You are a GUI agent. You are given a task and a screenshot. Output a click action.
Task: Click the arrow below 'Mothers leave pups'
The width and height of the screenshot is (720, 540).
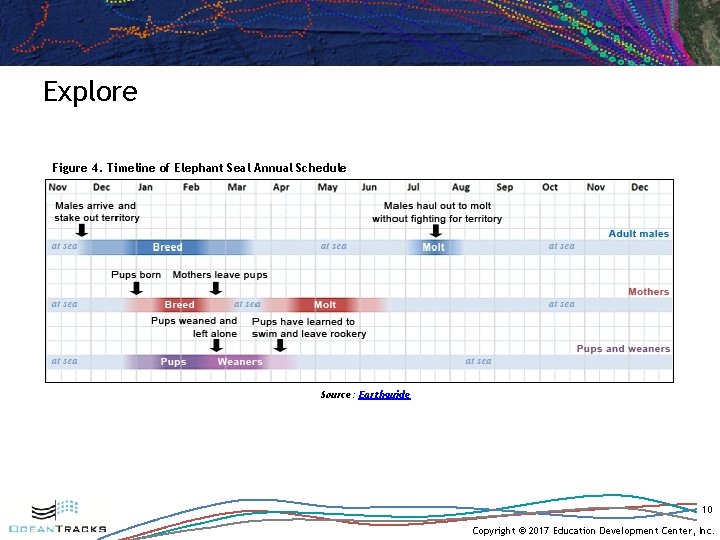[216, 288]
